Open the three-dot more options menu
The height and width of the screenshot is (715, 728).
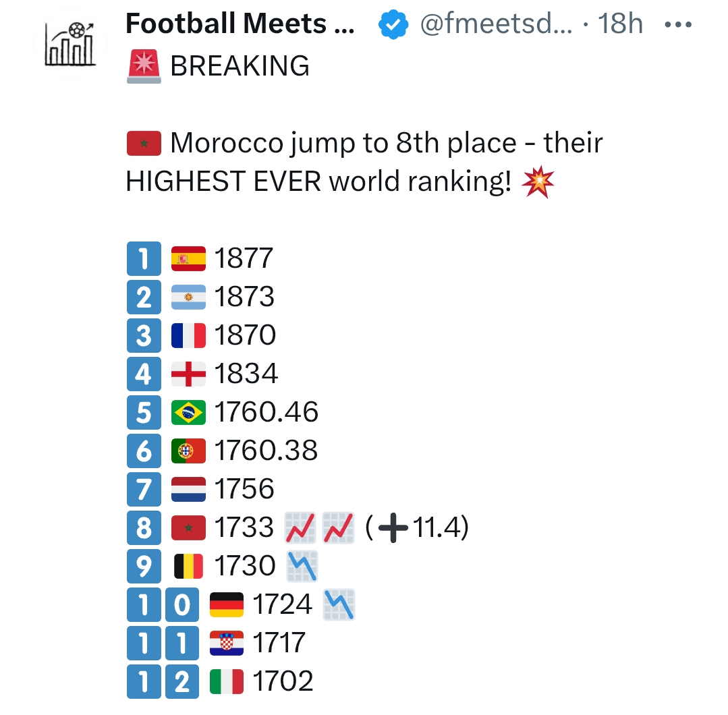(678, 26)
